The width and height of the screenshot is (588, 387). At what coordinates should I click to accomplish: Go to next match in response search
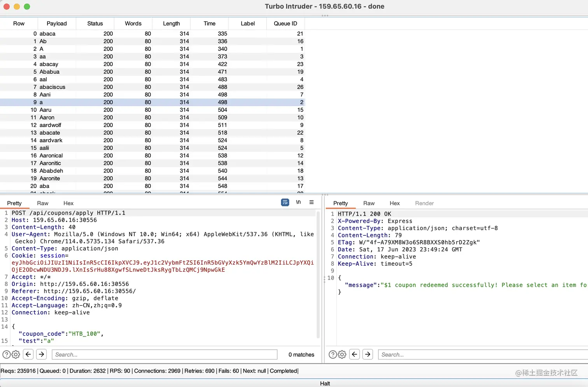(x=368, y=354)
